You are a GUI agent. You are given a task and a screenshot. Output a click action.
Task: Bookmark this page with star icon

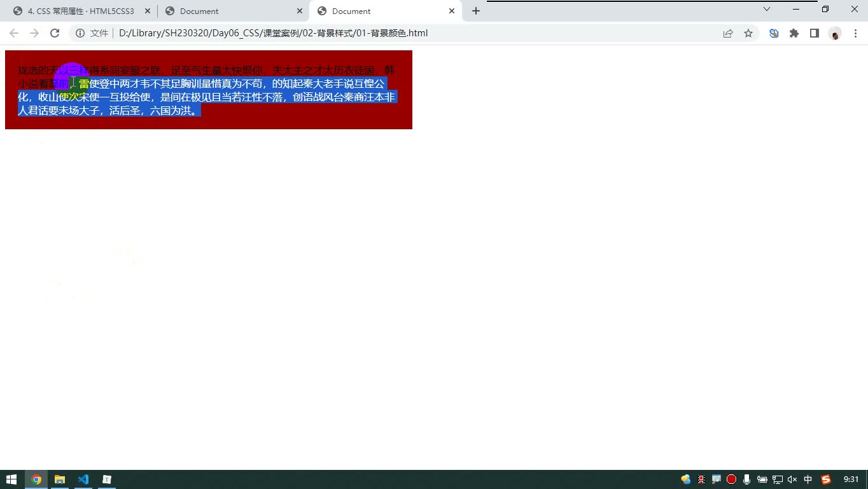pyautogui.click(x=748, y=33)
